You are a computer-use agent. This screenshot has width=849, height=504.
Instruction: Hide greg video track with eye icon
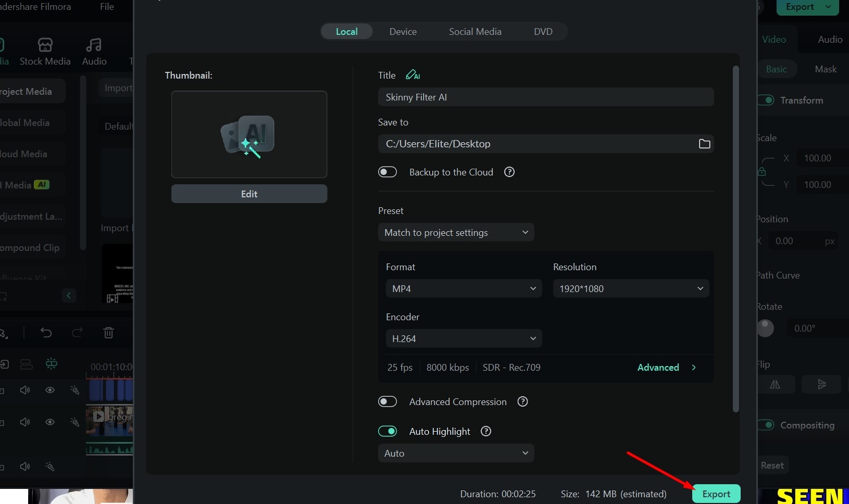point(50,422)
